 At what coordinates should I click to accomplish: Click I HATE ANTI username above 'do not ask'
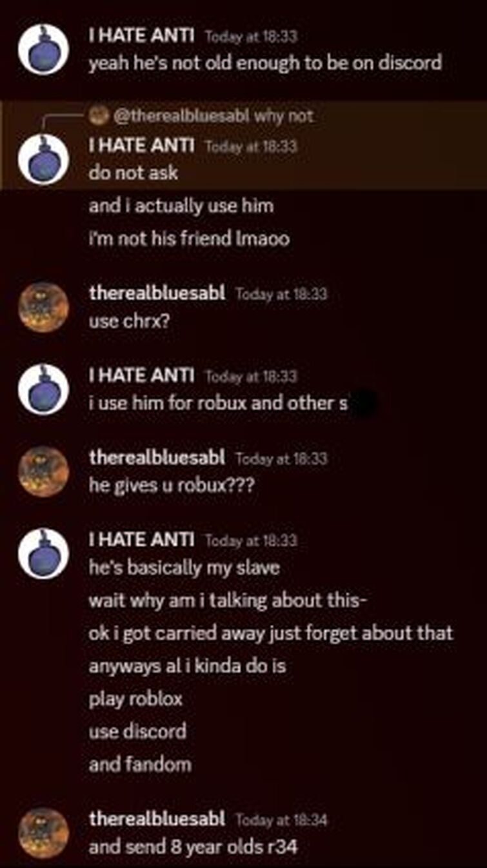(141, 146)
